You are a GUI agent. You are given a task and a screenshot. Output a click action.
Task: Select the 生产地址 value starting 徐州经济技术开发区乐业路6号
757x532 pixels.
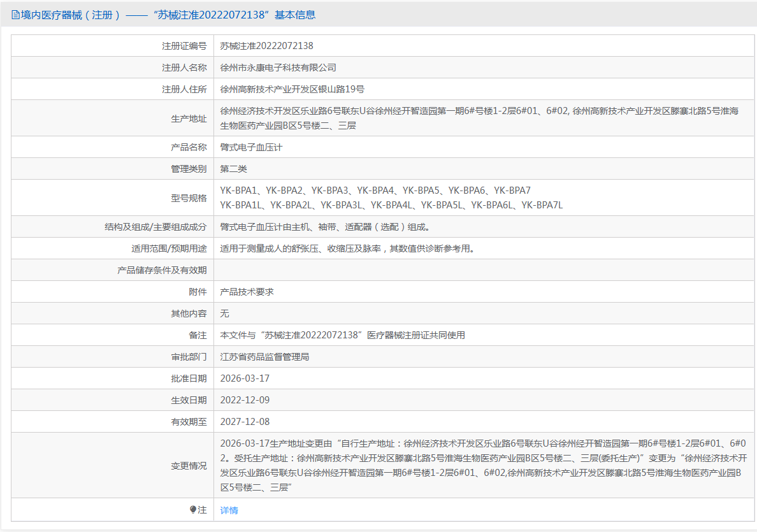(x=479, y=119)
